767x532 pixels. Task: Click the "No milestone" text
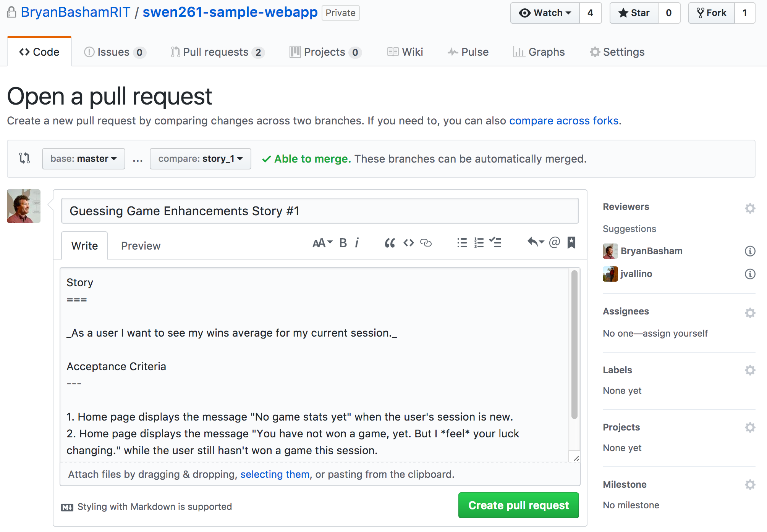631,505
